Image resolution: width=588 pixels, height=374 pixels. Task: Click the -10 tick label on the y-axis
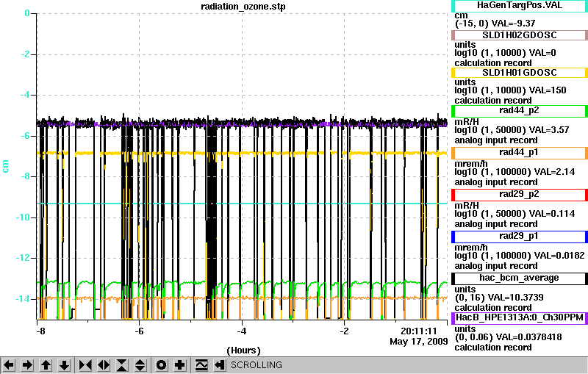[23, 217]
